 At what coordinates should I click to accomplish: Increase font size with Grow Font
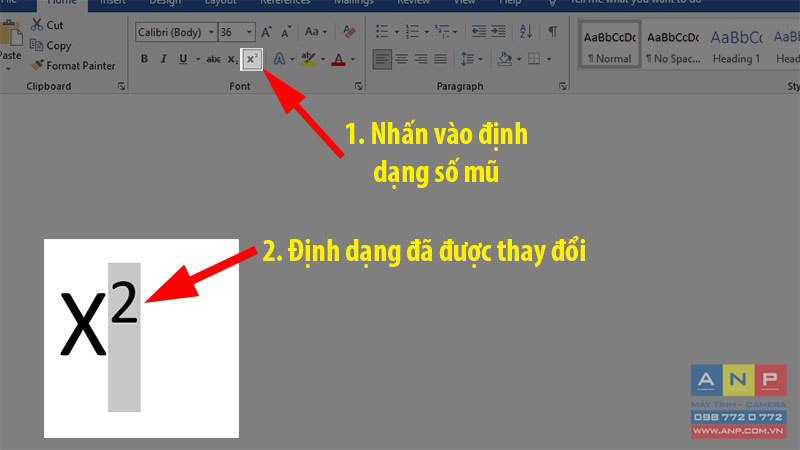[x=266, y=32]
